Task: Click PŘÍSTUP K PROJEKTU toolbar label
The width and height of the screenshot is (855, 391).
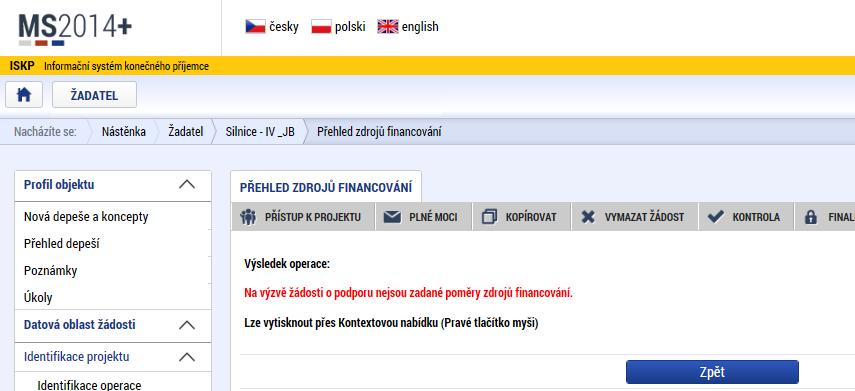Action: coord(313,217)
